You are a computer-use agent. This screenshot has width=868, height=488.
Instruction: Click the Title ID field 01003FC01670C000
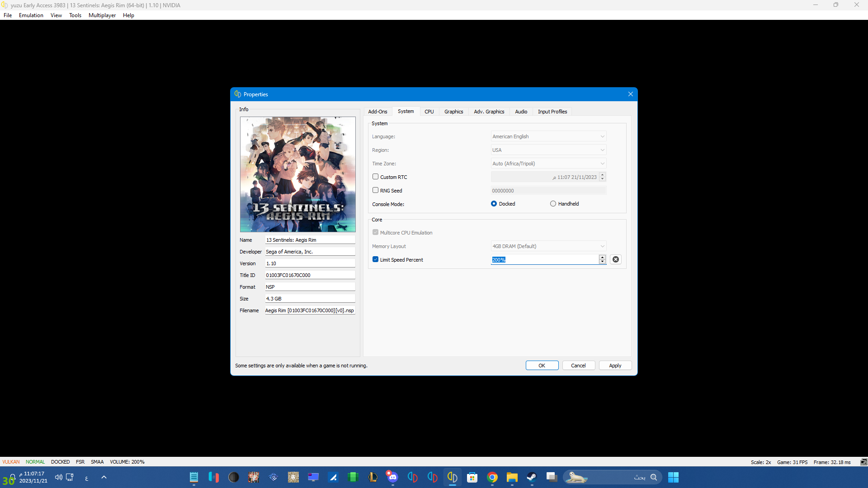(310, 275)
